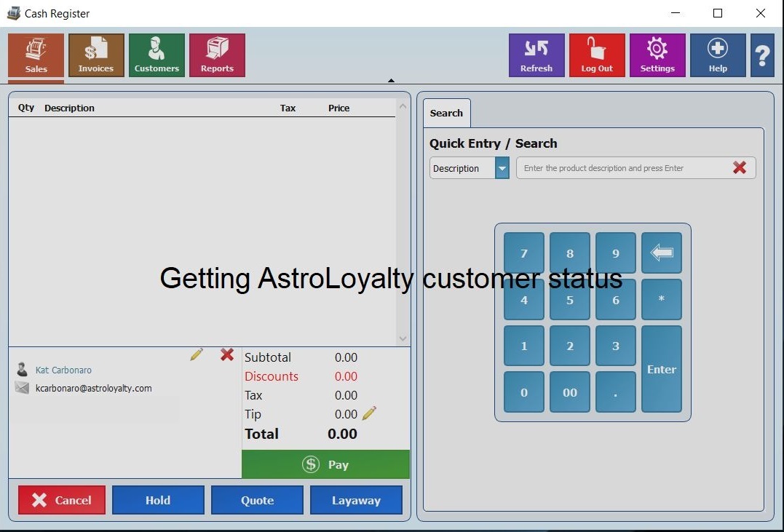This screenshot has width=784, height=532.
Task: Tap the keypad 00 key
Action: point(570,392)
